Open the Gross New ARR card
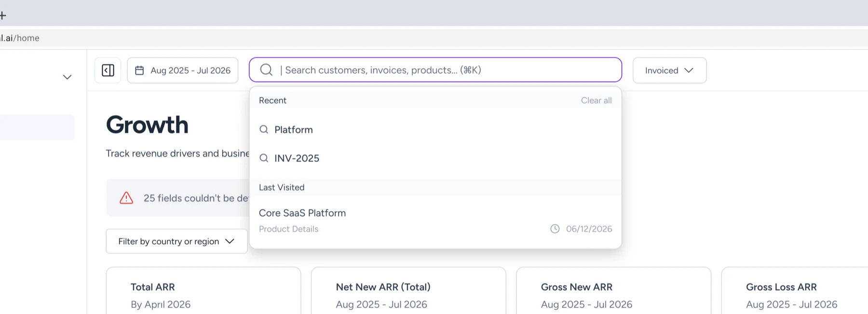This screenshot has width=868, height=314. [613, 291]
